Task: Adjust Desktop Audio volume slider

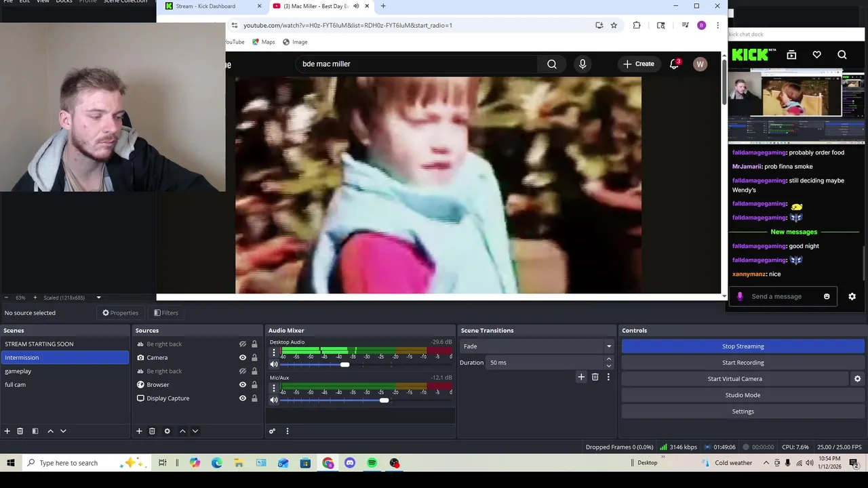Action: [344, 365]
